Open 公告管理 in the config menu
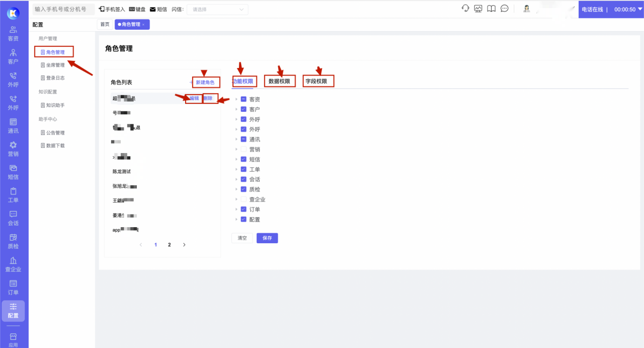This screenshot has width=644, height=348. (x=52, y=132)
